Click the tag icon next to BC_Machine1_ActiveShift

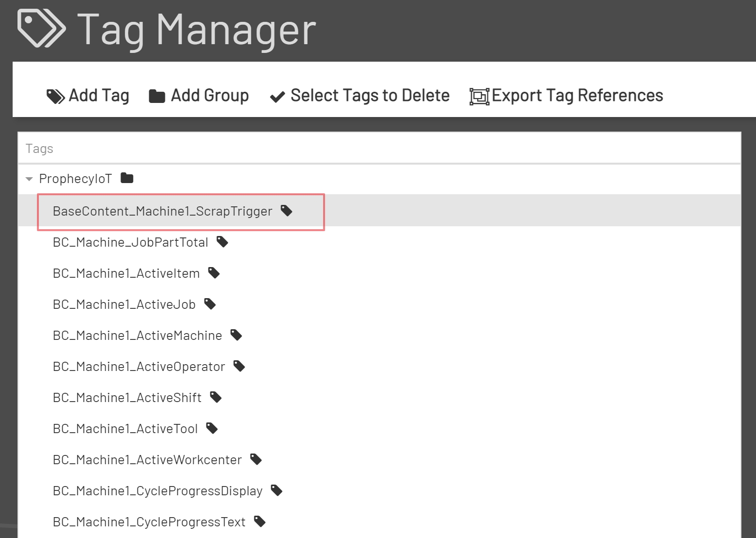216,397
